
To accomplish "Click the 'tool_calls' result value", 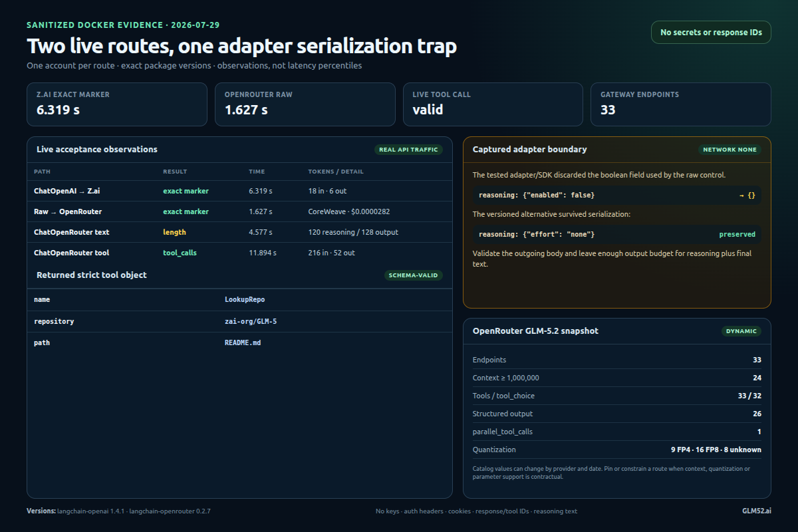I will (x=180, y=253).
